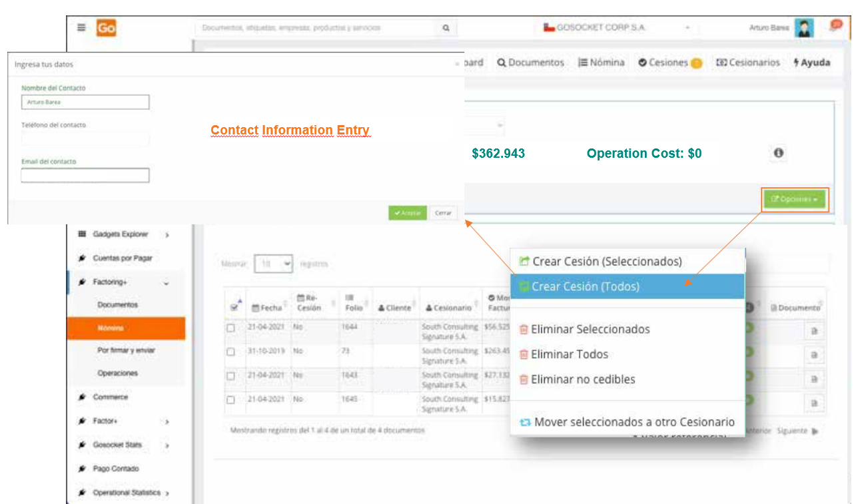Go to Nómina top tab
The height and width of the screenshot is (504, 856).
(602, 63)
